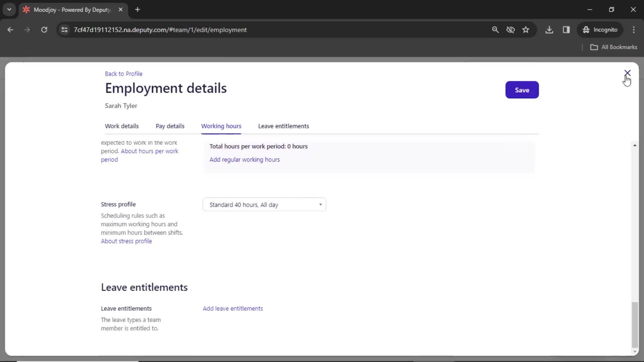Toggle the browser side panel icon

pos(566,30)
